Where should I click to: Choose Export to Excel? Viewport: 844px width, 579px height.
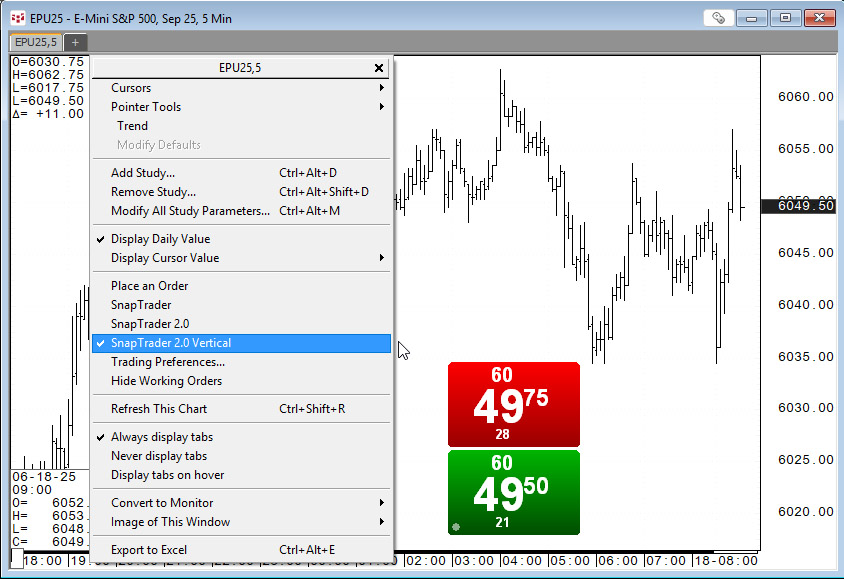[x=242, y=550]
